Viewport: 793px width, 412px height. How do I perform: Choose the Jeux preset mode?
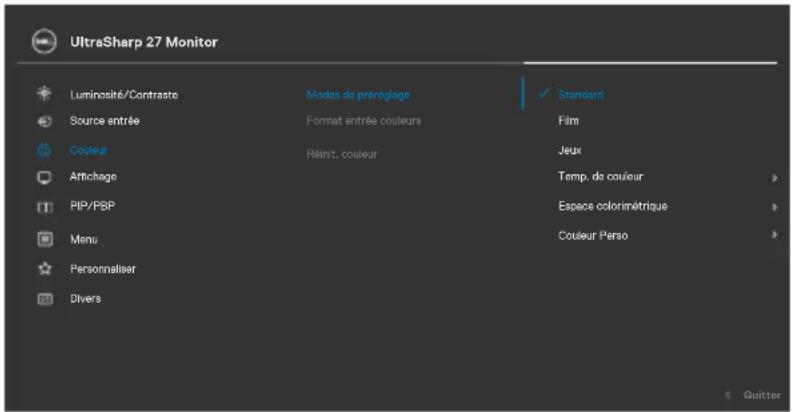pyautogui.click(x=569, y=150)
